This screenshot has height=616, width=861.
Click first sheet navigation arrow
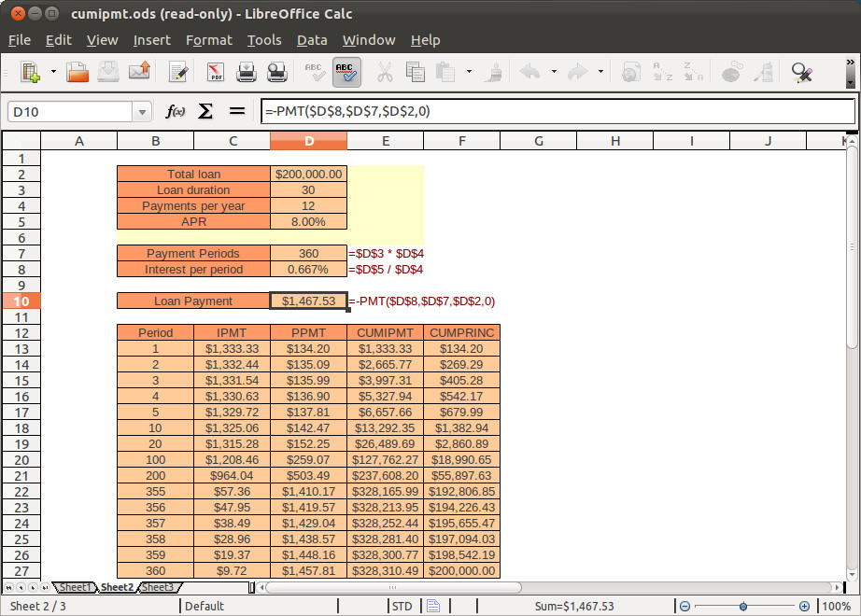[8, 587]
